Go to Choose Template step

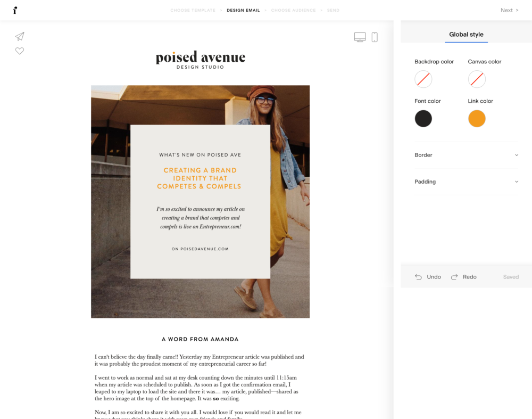click(x=193, y=10)
